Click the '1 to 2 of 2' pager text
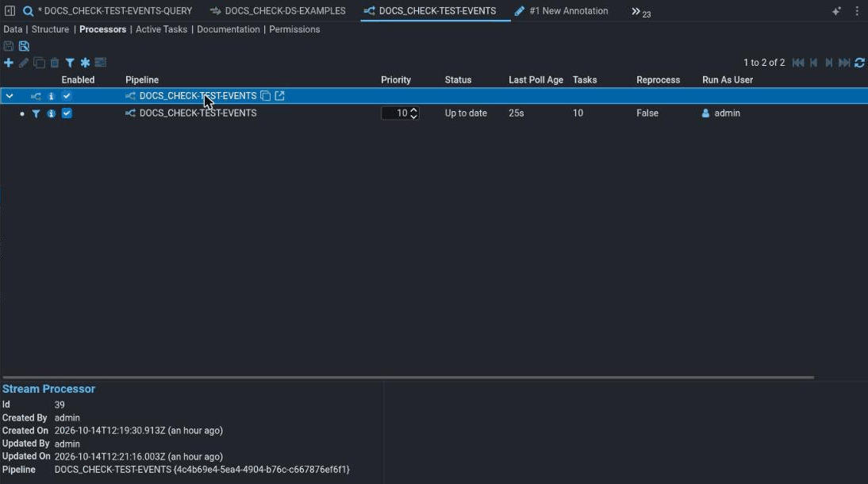The width and height of the screenshot is (868, 484). (764, 63)
